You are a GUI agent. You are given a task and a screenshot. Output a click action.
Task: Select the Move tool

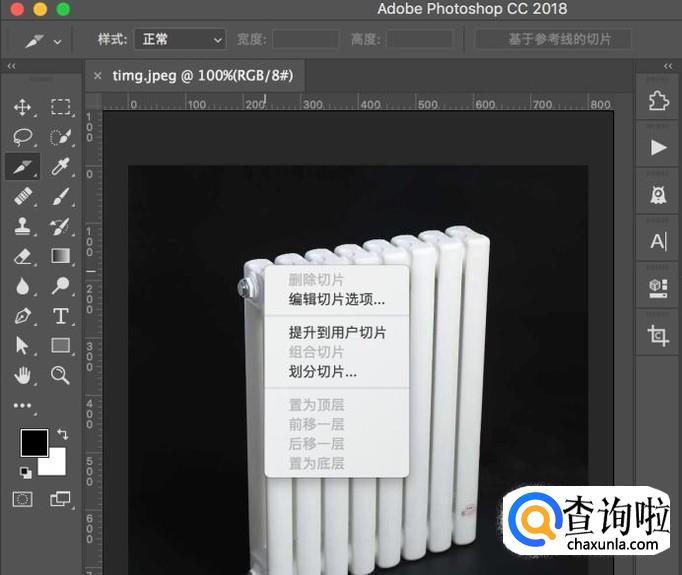click(23, 107)
